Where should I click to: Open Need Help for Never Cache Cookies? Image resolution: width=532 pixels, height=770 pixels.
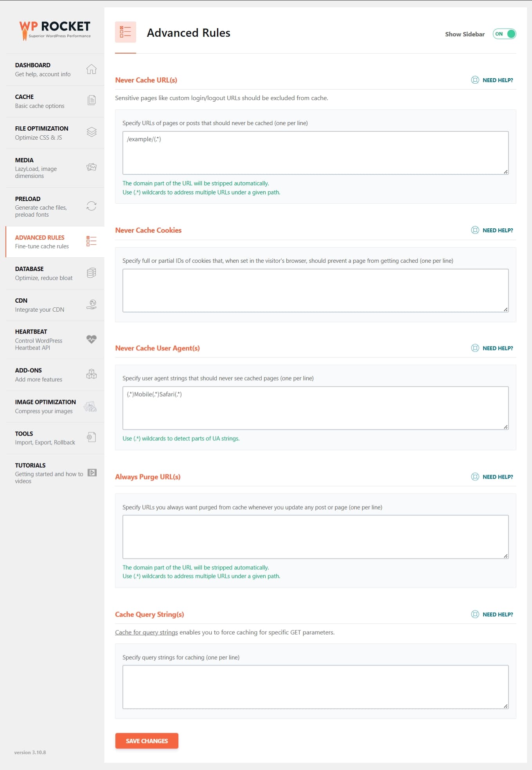point(492,230)
